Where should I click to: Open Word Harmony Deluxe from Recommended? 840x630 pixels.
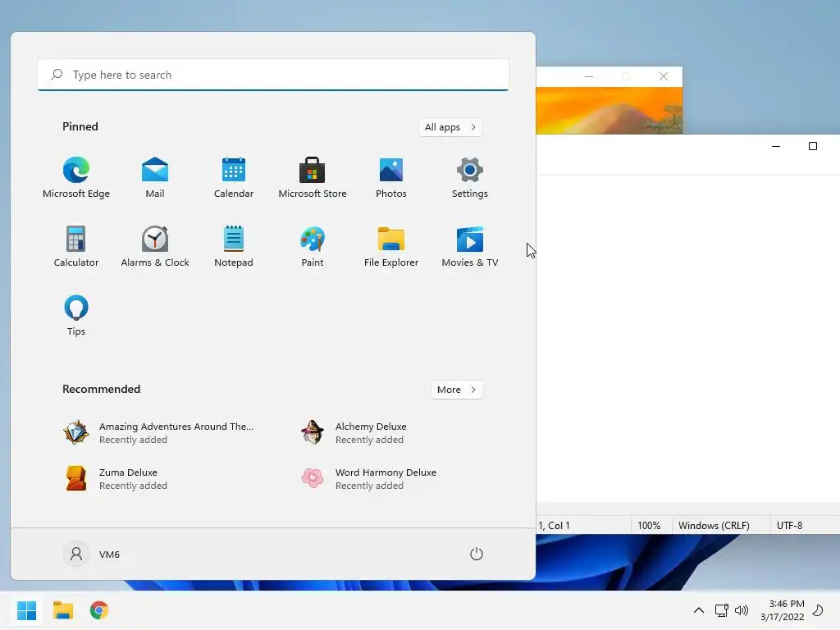point(369,478)
